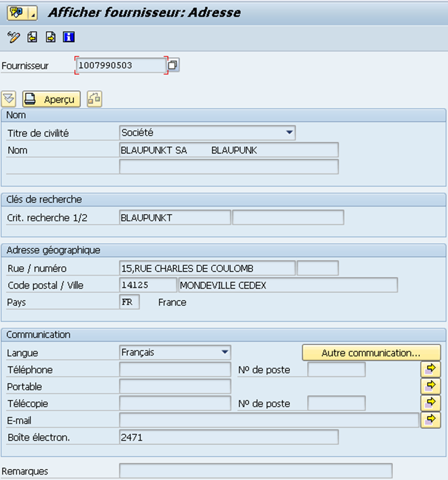
Task: Click the Nom field with BLAUPUNKT SA
Action: [229, 150]
